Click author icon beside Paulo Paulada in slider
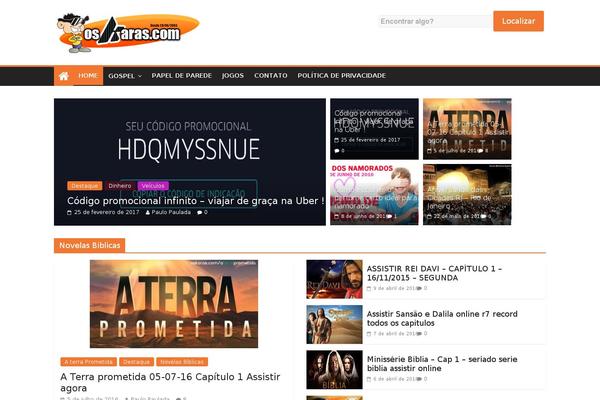The width and height of the screenshot is (600, 400). [148, 212]
